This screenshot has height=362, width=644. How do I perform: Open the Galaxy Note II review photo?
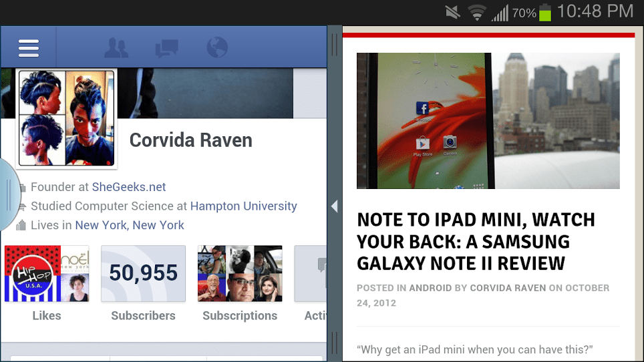(488, 121)
